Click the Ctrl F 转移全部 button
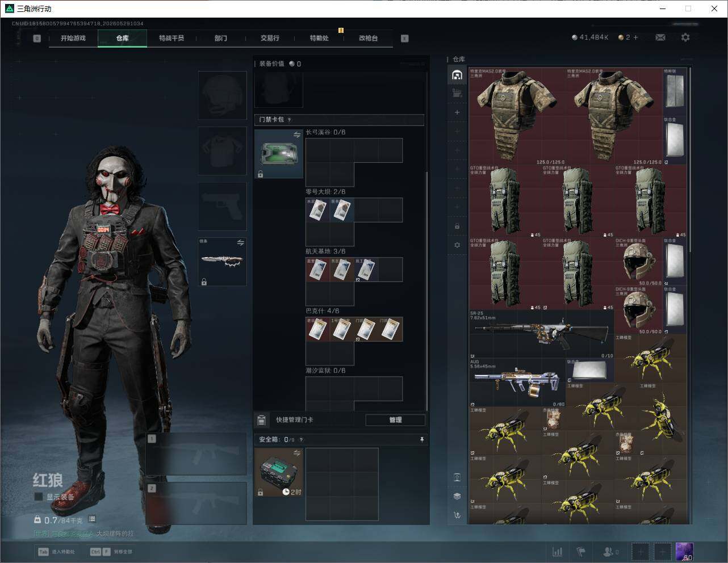The height and width of the screenshot is (563, 728). pos(111,552)
